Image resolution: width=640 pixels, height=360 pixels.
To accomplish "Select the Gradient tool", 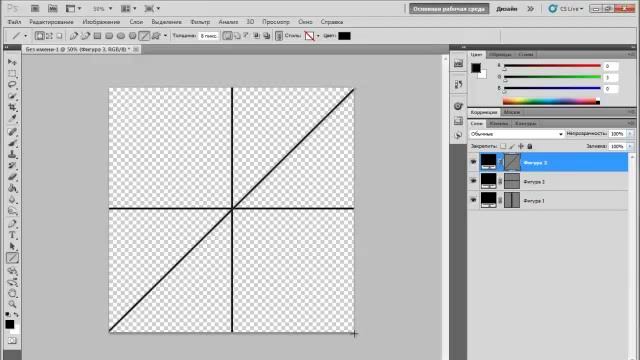I will click(x=12, y=189).
